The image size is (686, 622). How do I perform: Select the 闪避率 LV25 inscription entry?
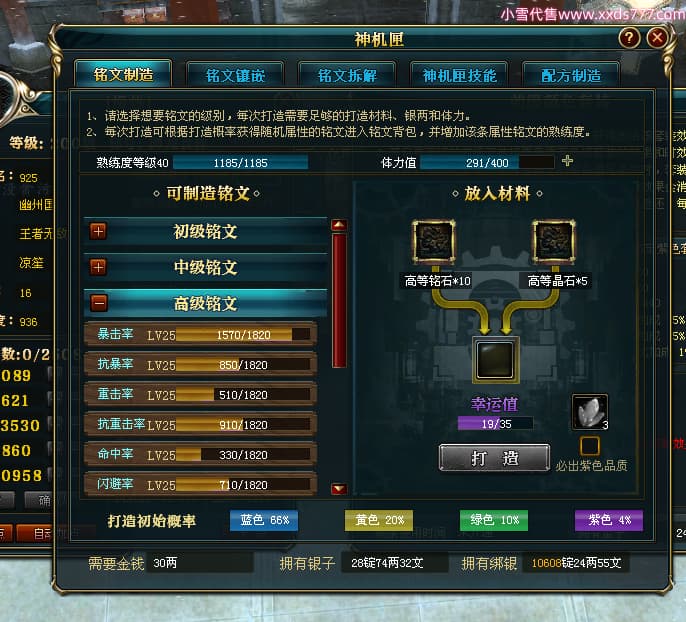coord(200,484)
